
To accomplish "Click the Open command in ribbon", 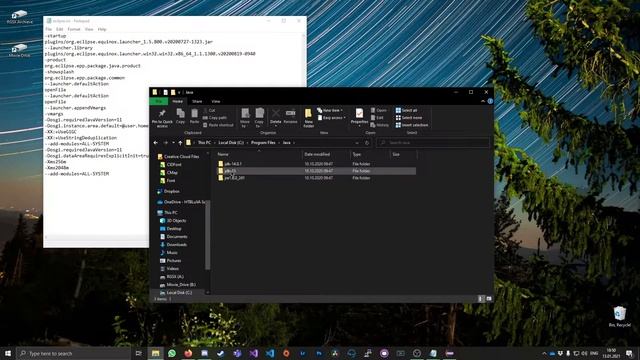I will point(379,110).
